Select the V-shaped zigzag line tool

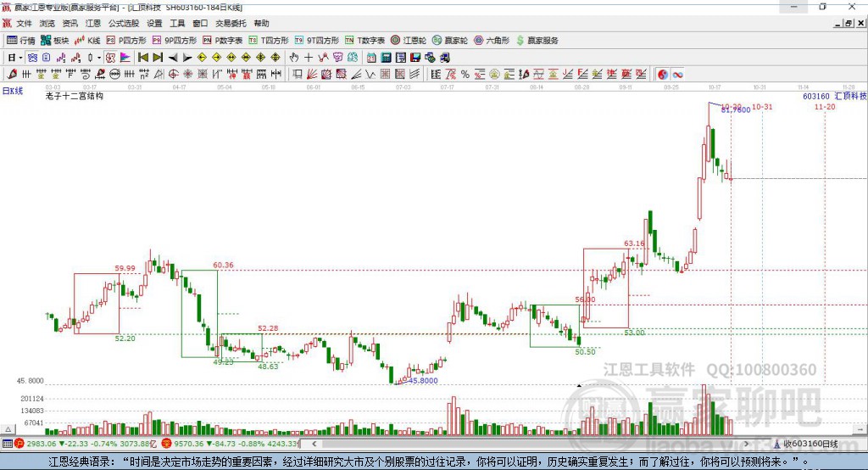point(370,75)
